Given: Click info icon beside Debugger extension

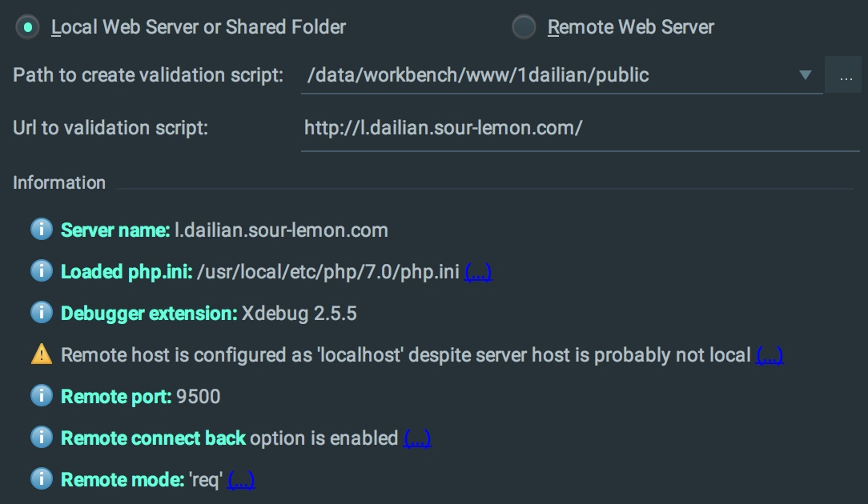Looking at the screenshot, I should coord(42,313).
